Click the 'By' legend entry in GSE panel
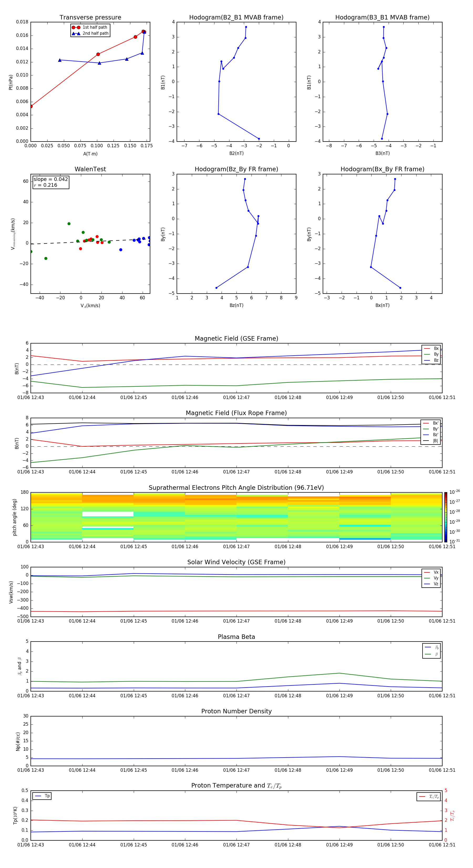The image size is (473, 868). point(431,354)
